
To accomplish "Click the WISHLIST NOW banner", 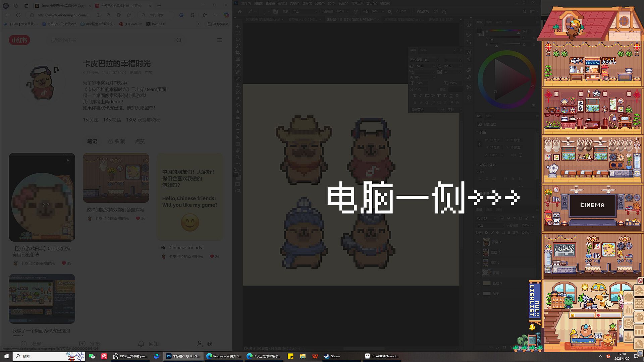I will pos(534,301).
